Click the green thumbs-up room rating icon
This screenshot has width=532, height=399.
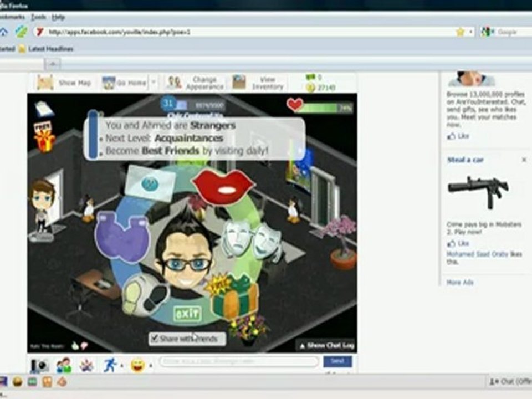click(75, 346)
